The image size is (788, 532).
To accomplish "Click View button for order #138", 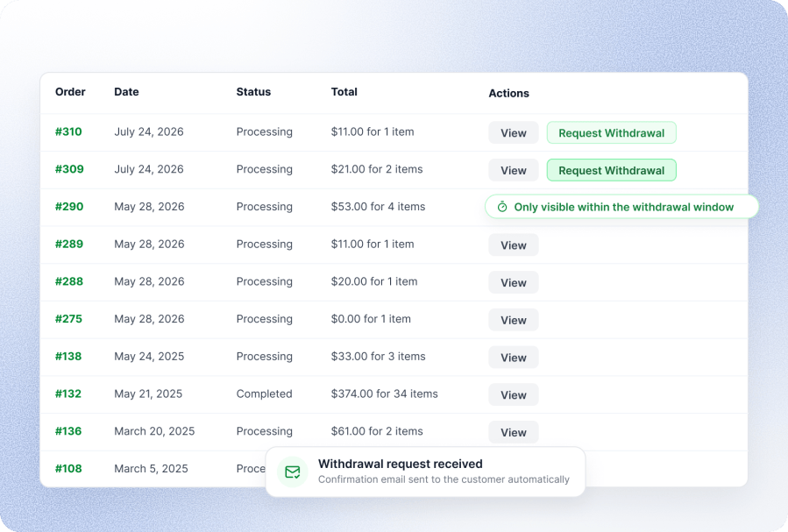I will [x=514, y=358].
